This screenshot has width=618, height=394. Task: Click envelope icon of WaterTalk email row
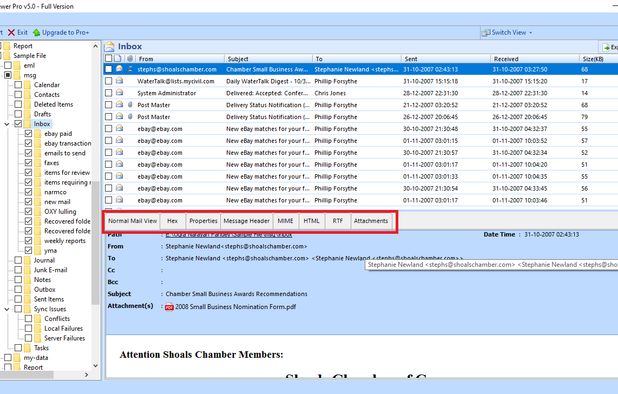point(119,81)
